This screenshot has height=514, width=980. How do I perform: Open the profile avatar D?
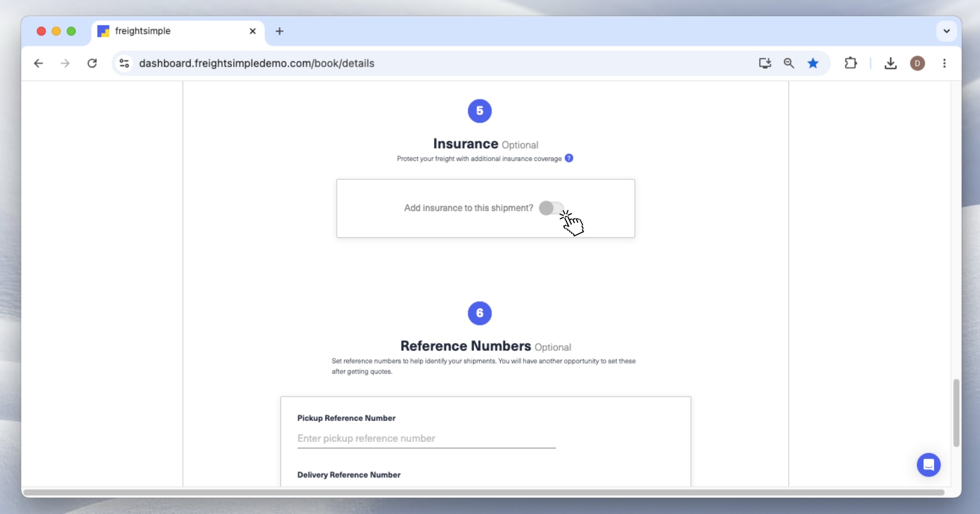[918, 63]
